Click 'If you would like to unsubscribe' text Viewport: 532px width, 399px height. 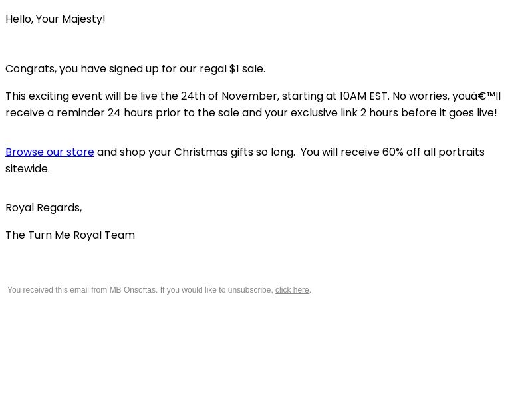[x=216, y=290]
